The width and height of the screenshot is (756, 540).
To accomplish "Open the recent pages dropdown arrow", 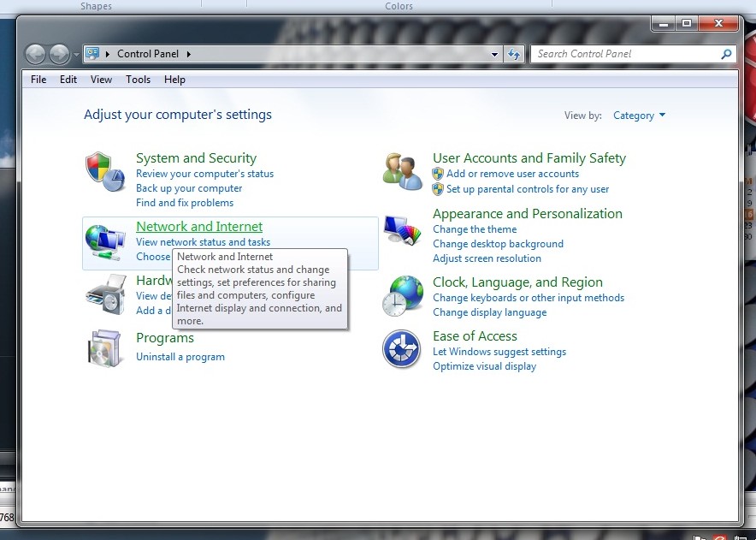I will 76,55.
